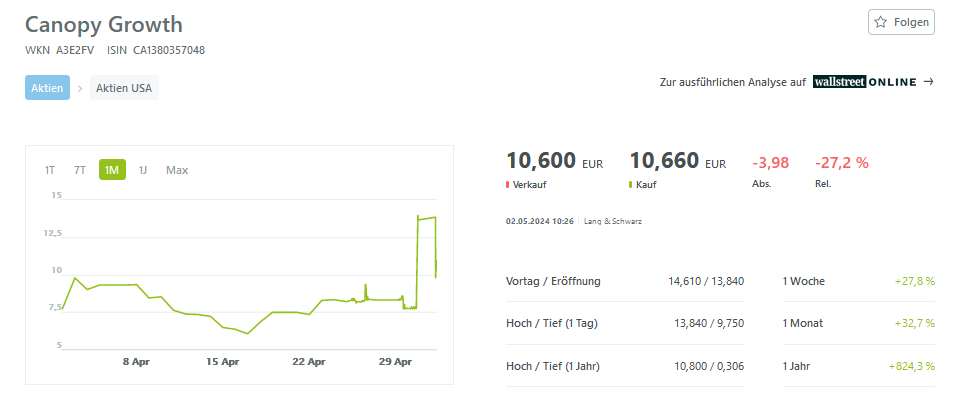The image size is (963, 397).
Task: Select the active 1M range tab
Action: (112, 170)
